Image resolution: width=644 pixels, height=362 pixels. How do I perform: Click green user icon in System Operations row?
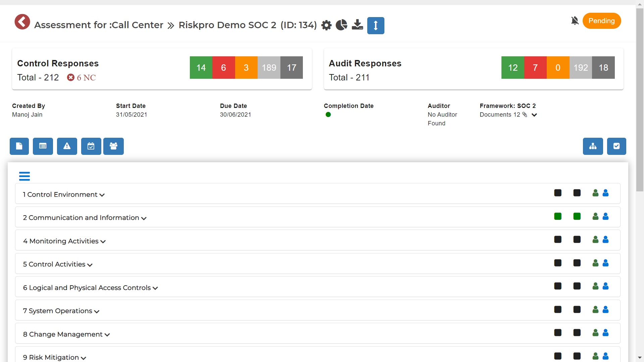[595, 309]
